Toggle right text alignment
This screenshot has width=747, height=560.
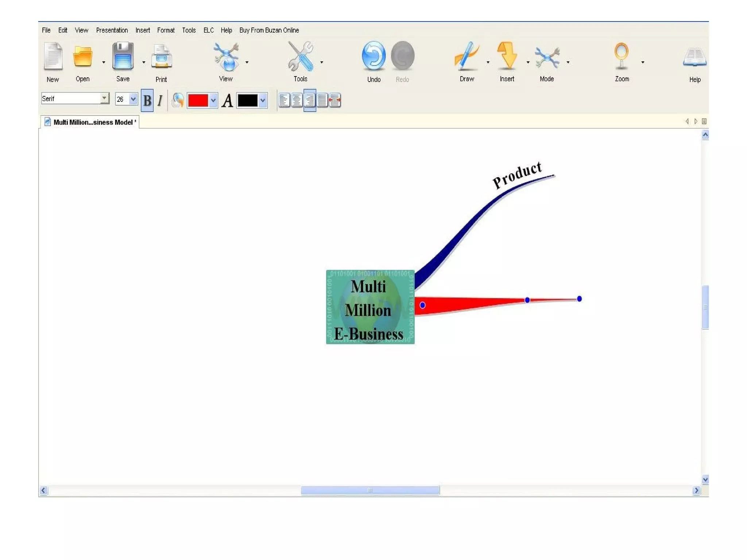tap(310, 100)
